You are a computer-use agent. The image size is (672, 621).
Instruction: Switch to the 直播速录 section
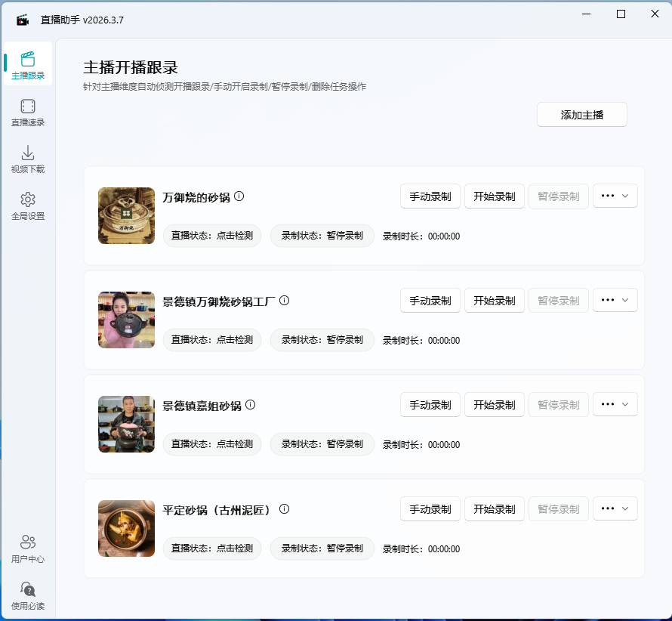pyautogui.click(x=28, y=112)
